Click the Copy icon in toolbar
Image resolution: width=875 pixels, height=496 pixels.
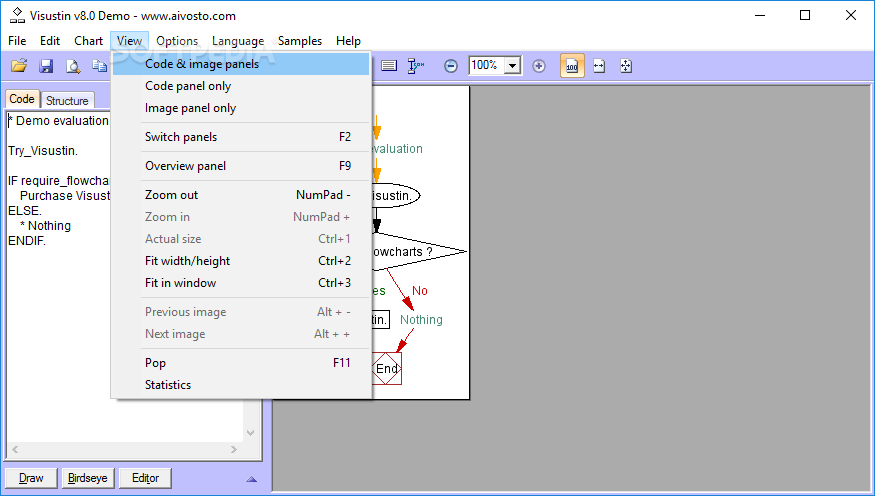[x=99, y=66]
